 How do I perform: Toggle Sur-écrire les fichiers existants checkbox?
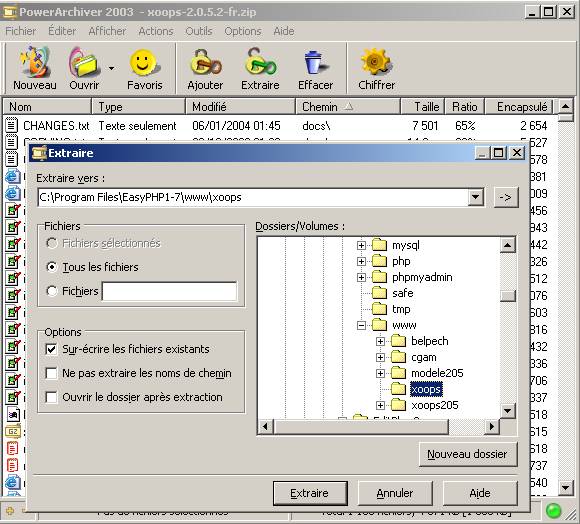click(x=51, y=349)
